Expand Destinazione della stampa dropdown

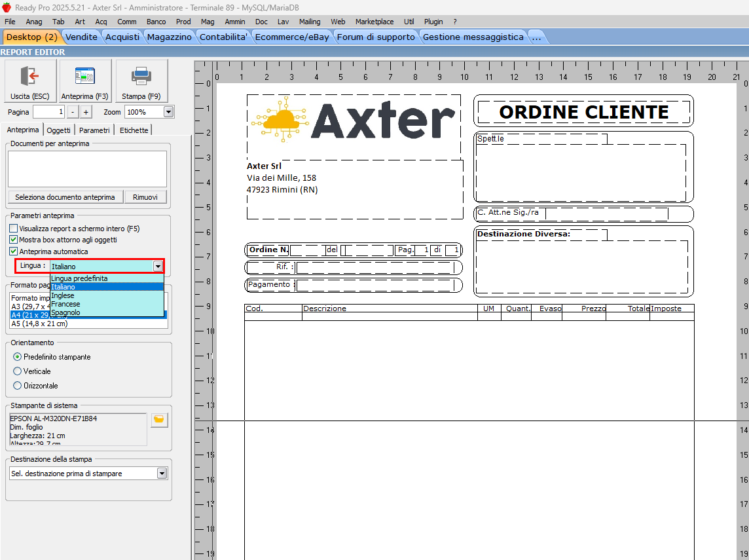tap(162, 474)
